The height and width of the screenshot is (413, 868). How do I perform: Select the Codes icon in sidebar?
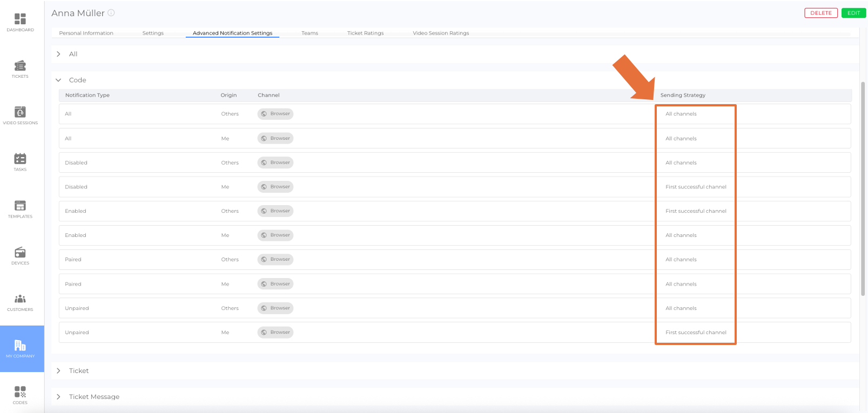point(20,392)
